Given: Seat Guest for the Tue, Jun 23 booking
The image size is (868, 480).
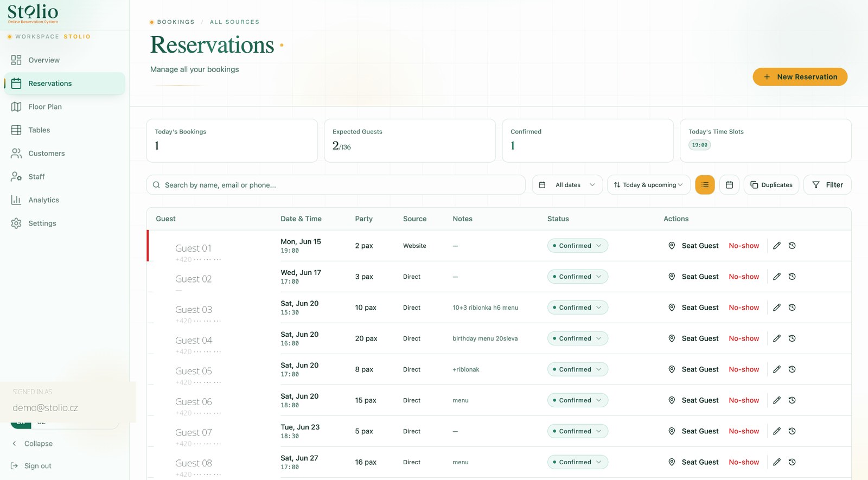Looking at the screenshot, I should [x=693, y=431].
